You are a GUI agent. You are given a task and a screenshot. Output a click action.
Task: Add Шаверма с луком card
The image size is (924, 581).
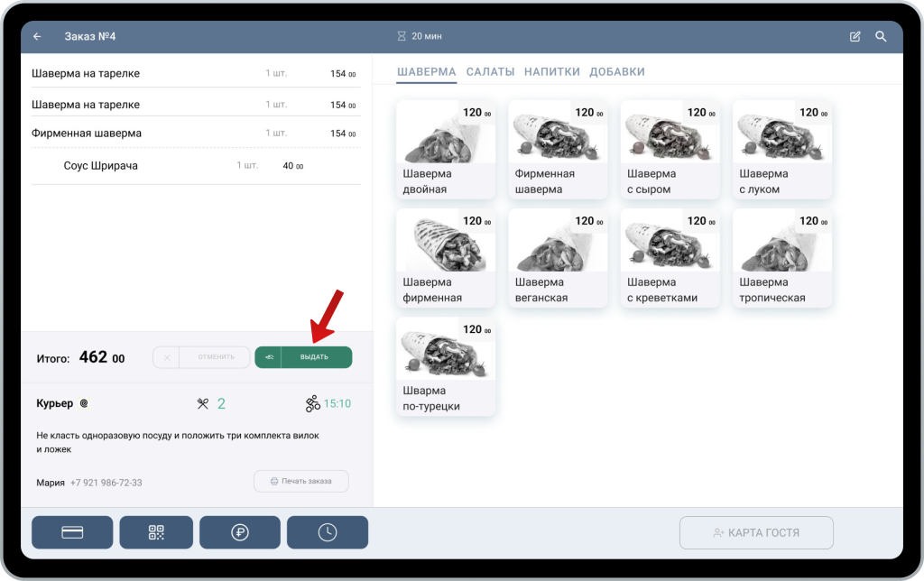782,150
